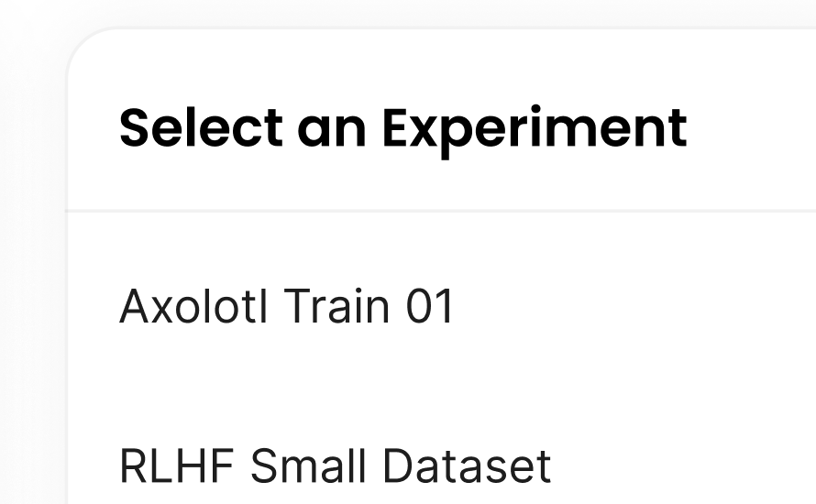
Task: Click the Axolotl Train 01 row
Action: 287,307
